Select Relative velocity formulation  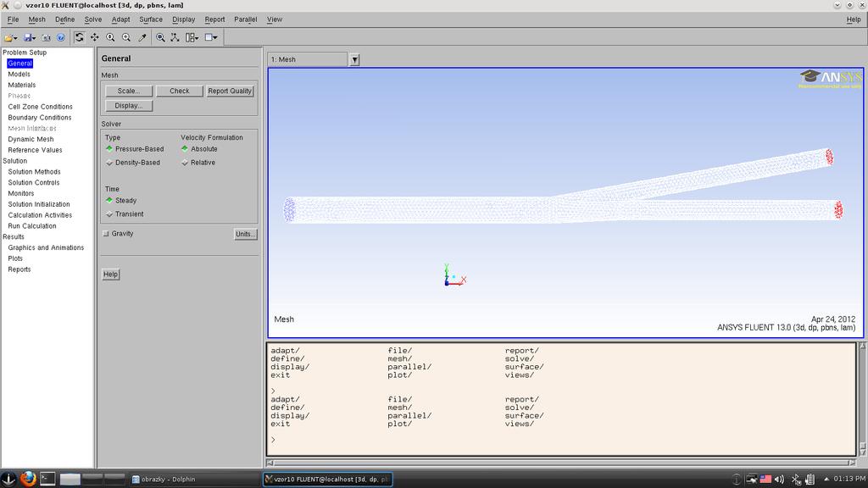[x=198, y=163]
